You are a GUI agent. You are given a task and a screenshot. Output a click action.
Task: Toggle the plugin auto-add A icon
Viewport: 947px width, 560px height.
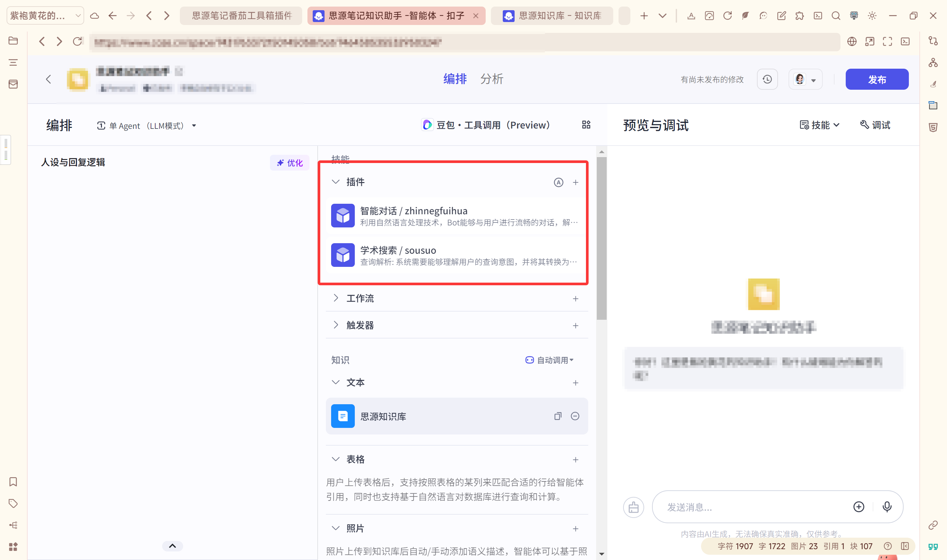(x=558, y=183)
